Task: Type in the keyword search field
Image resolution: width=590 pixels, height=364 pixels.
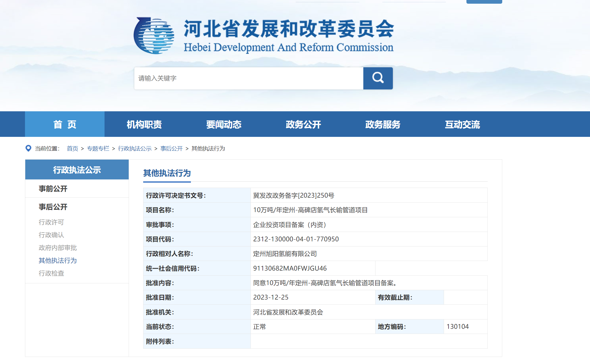Action: coord(248,78)
